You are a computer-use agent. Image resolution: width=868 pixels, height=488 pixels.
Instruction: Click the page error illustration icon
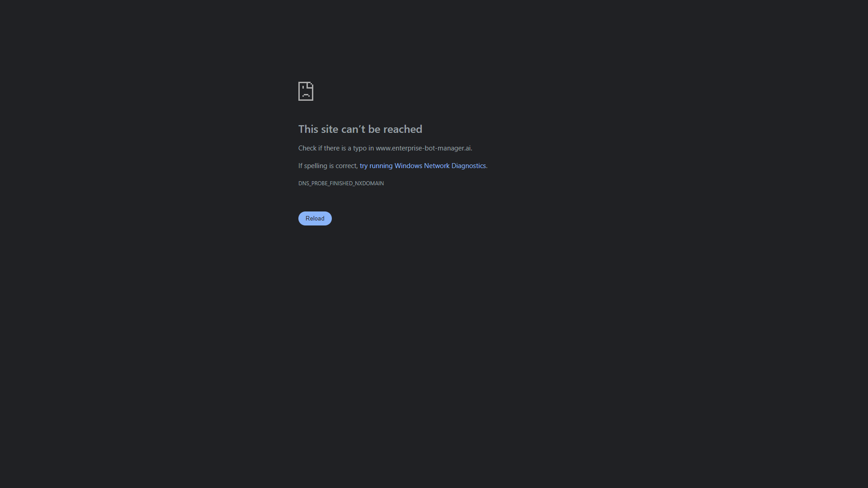pos(305,90)
